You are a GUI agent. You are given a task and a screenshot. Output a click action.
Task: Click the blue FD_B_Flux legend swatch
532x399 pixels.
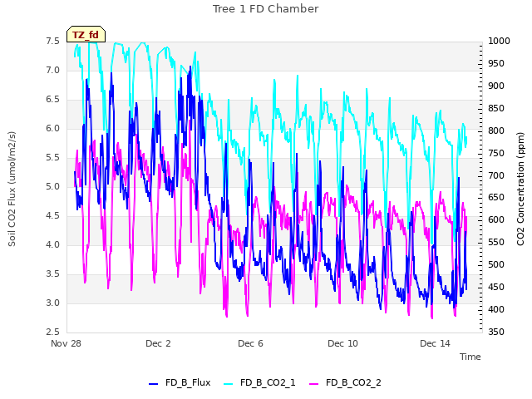click(x=153, y=384)
